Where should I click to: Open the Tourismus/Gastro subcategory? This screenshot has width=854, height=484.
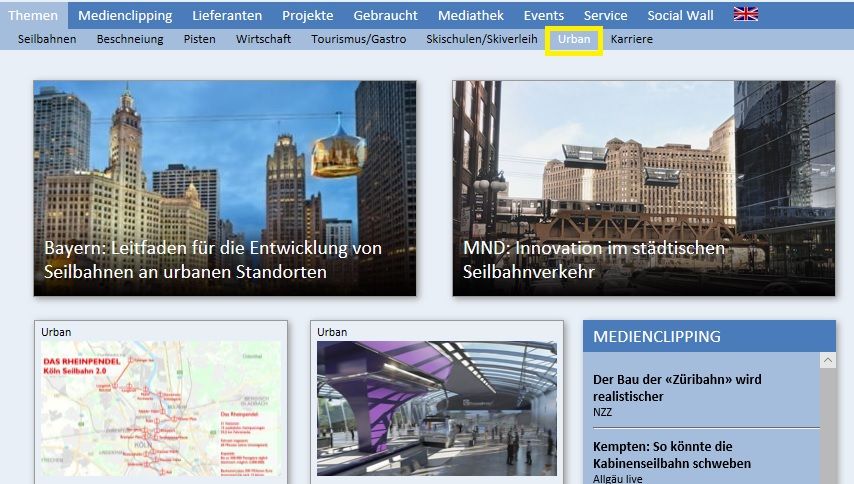[x=358, y=39]
